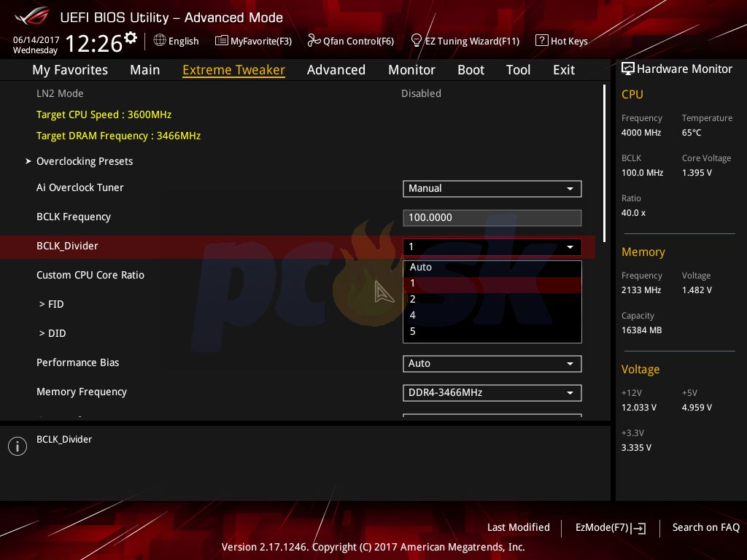Open the My Favorites tab
The width and height of the screenshot is (747, 560).
coord(70,70)
